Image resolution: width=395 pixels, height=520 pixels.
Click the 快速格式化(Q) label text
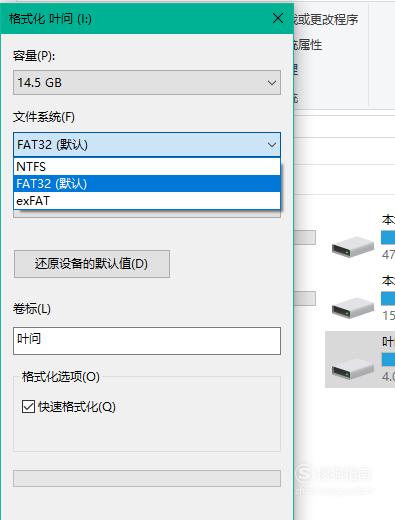click(77, 407)
